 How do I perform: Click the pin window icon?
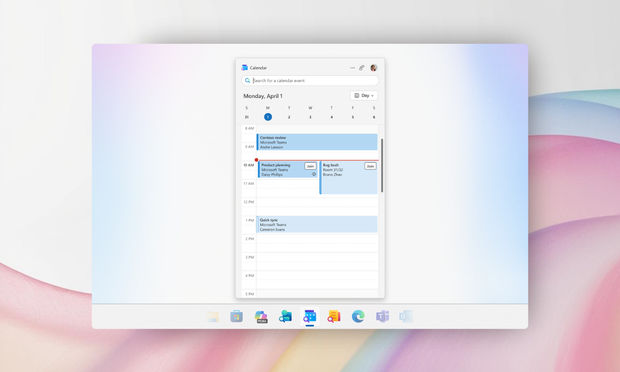point(362,68)
